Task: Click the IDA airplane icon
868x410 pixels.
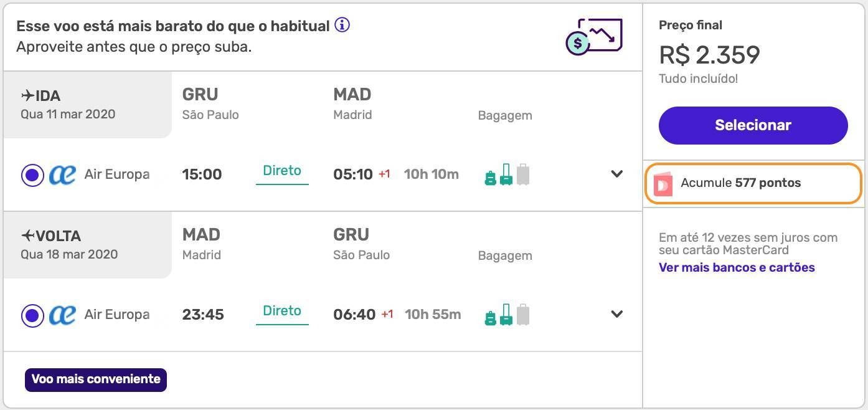Action: point(27,95)
